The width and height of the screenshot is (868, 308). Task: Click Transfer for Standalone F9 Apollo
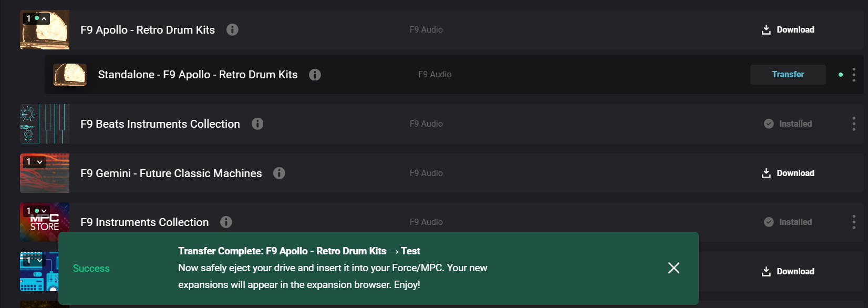point(788,75)
